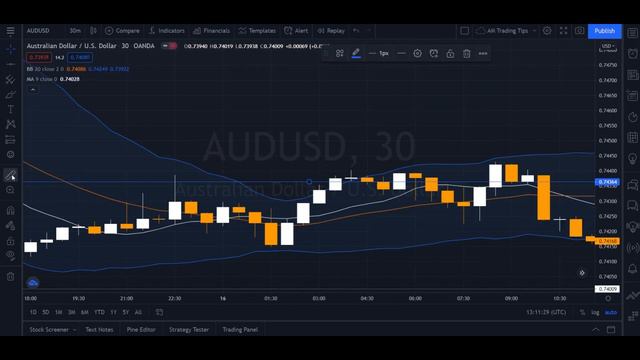Click the Compare button

(x=122, y=31)
